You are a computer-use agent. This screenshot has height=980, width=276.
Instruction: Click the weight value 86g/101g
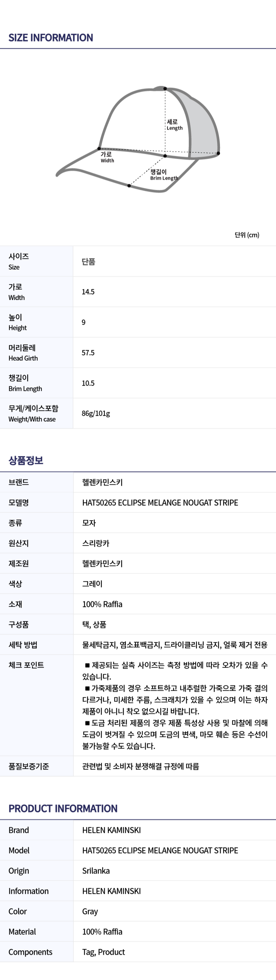(96, 413)
